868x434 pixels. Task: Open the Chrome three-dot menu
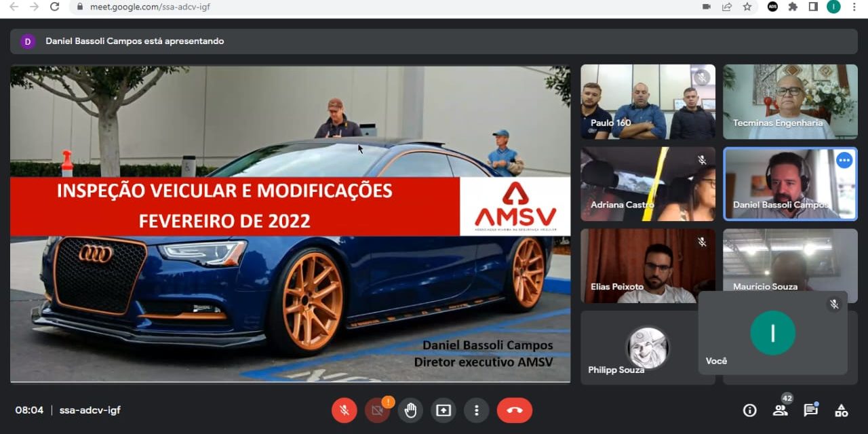point(854,7)
